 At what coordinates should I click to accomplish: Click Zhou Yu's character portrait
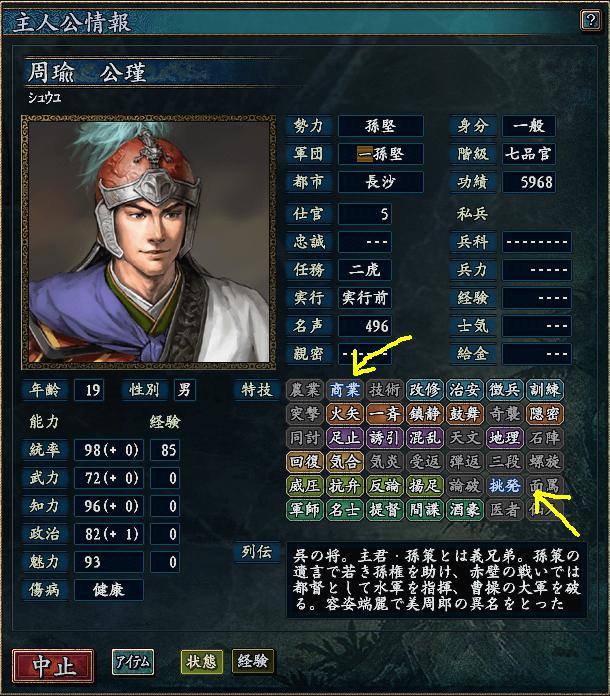coord(148,242)
